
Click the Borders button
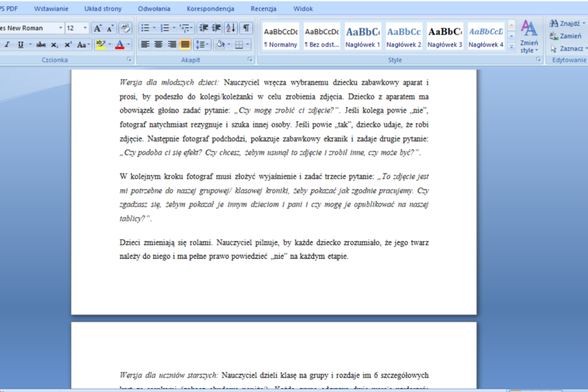coord(239,45)
